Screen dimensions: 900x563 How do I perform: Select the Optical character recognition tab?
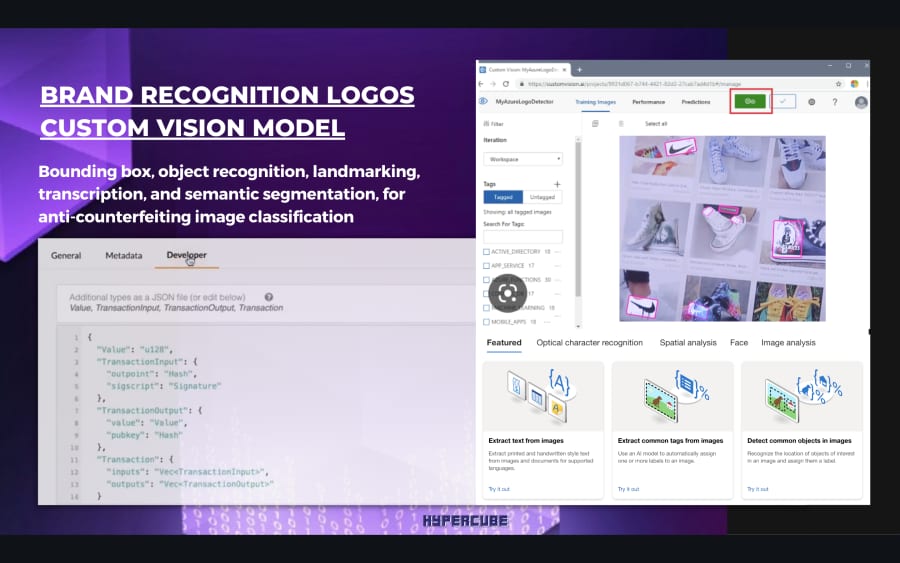pos(589,343)
